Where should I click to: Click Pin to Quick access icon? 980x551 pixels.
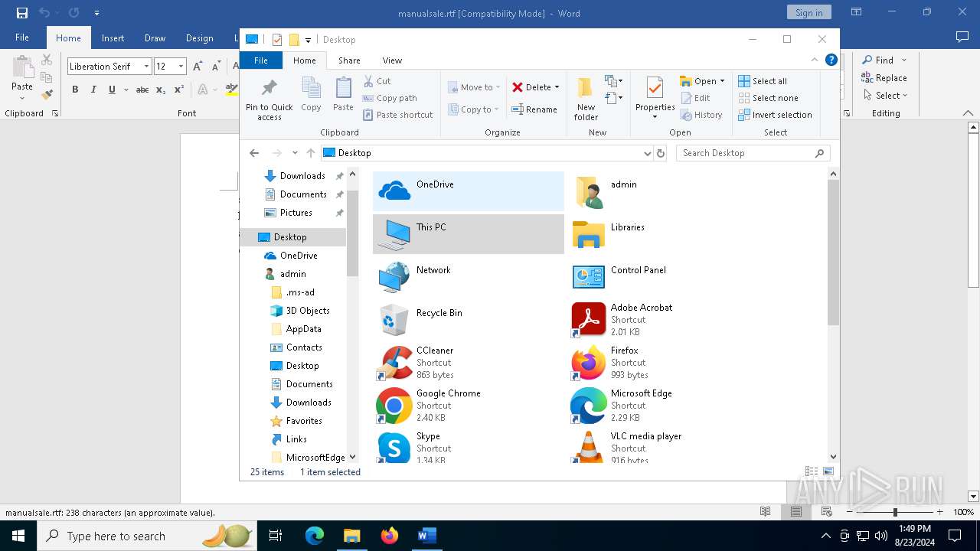[x=269, y=98]
